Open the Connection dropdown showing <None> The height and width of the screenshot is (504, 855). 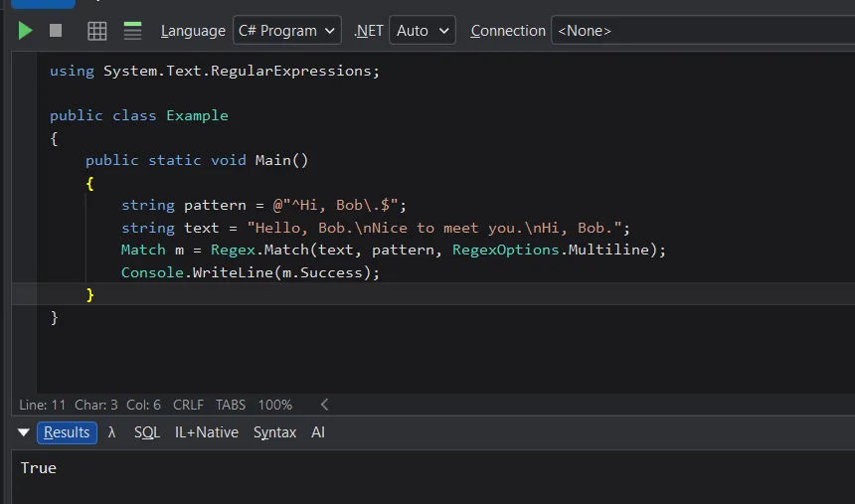(x=703, y=31)
